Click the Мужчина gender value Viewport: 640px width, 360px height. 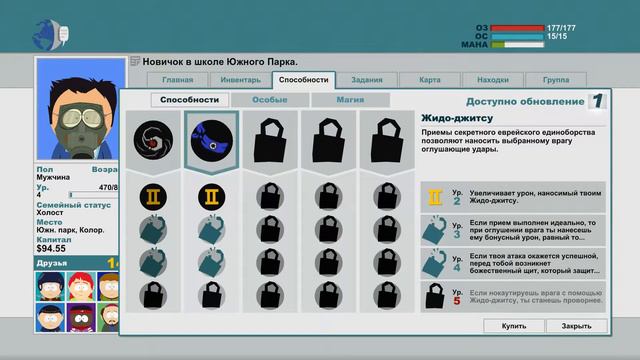click(53, 177)
